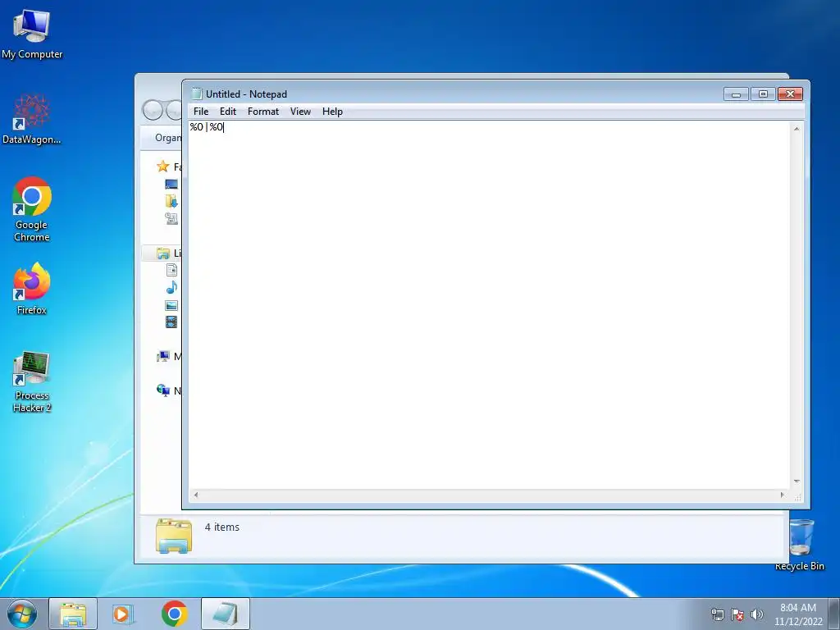The image size is (840, 630).
Task: Click the '4 items' text in Explorer details pane
Action: click(221, 527)
